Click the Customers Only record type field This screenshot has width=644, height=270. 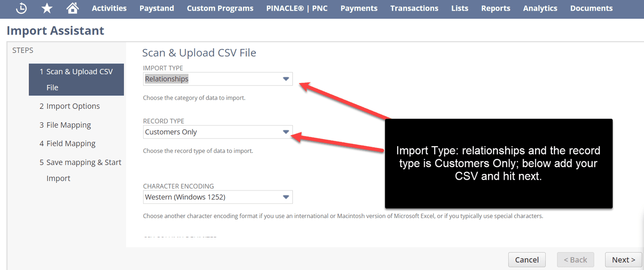point(218,132)
